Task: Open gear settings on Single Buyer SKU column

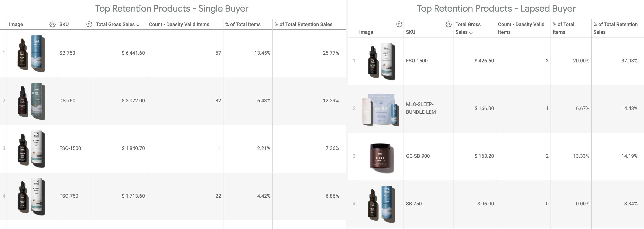Action: coord(89,24)
